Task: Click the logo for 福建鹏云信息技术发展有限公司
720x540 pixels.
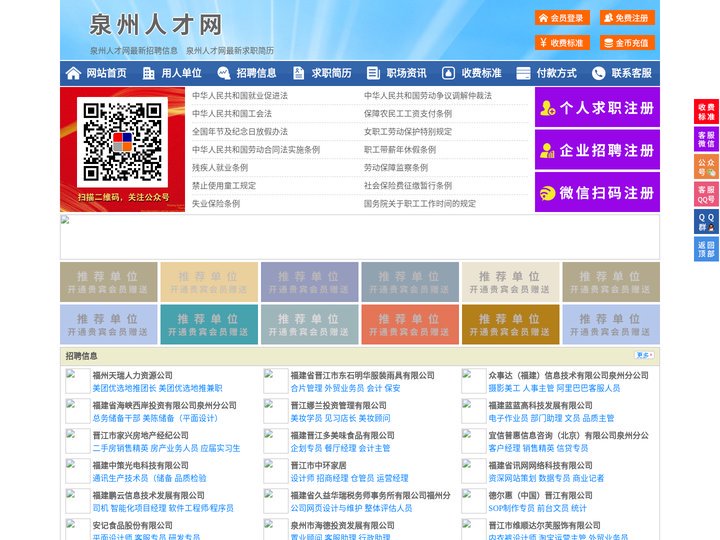Action: pyautogui.click(x=78, y=501)
